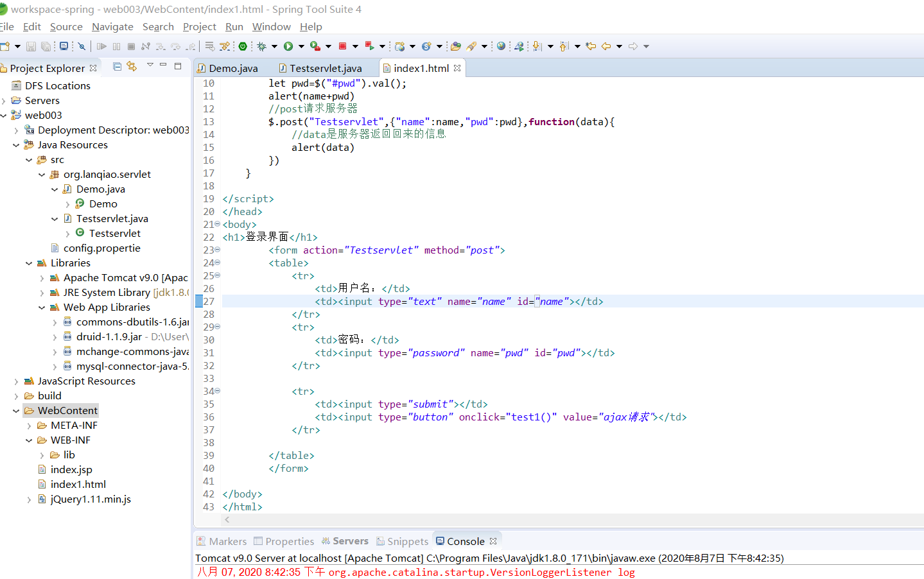Click the green Spring Boot power icon
Image resolution: width=924 pixels, height=579 pixels.
(243, 46)
